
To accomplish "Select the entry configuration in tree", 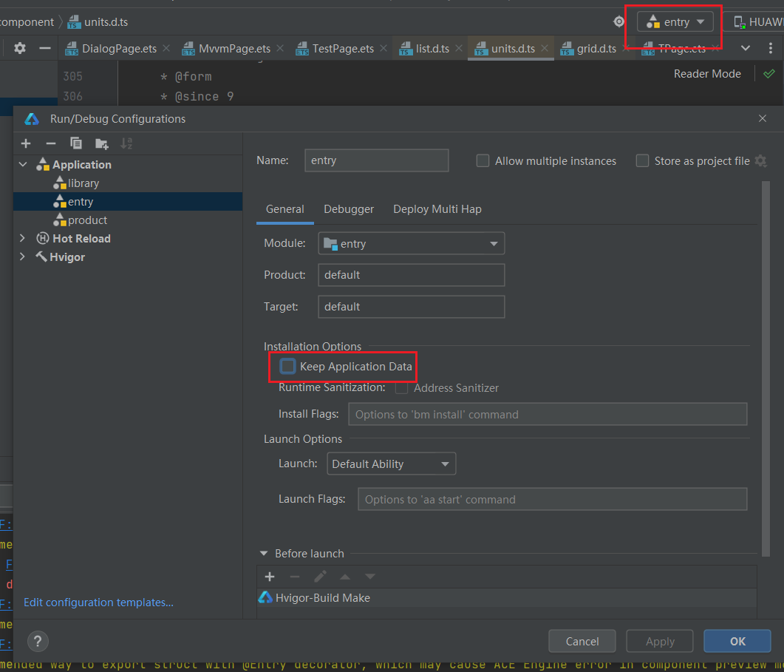I will (128, 202).
